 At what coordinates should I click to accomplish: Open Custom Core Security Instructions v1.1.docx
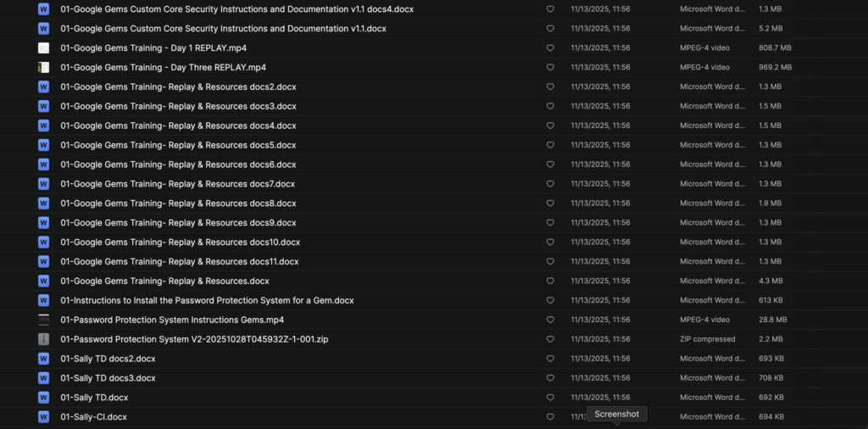(x=223, y=29)
